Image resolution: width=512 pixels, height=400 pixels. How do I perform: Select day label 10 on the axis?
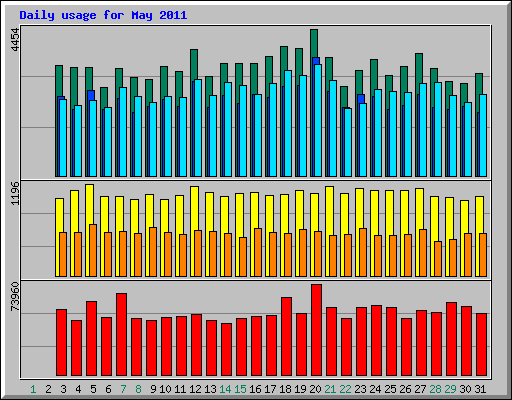point(165,389)
